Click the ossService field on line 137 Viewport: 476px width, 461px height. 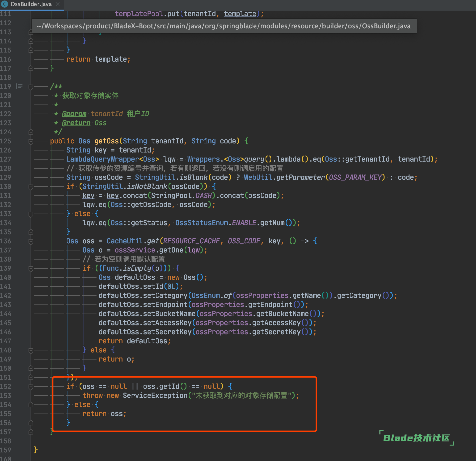135,250
